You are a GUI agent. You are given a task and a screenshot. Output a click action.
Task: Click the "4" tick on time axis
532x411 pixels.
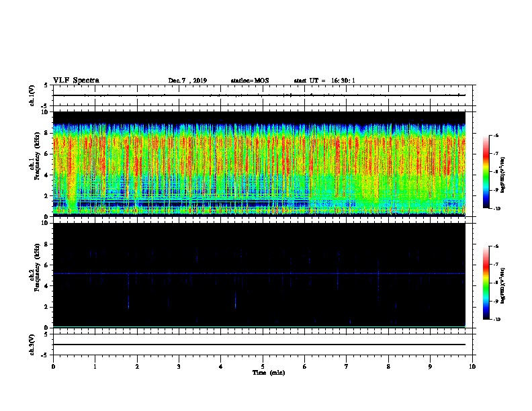[221, 367]
